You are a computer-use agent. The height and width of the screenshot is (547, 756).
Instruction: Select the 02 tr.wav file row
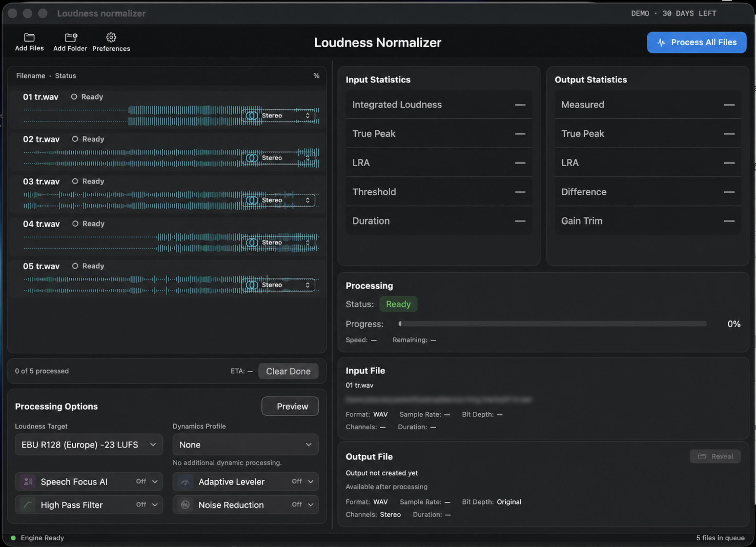coord(167,152)
